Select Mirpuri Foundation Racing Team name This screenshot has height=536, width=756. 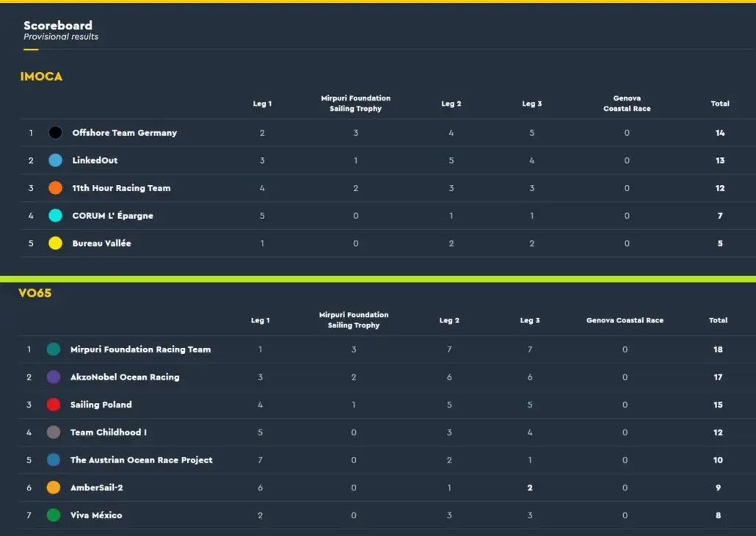pyautogui.click(x=140, y=350)
